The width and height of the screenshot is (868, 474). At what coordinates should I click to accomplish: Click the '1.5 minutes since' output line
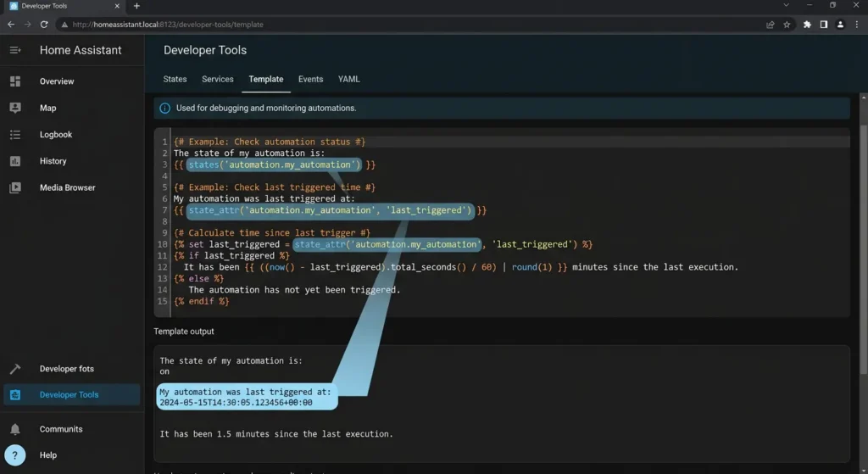click(x=276, y=434)
